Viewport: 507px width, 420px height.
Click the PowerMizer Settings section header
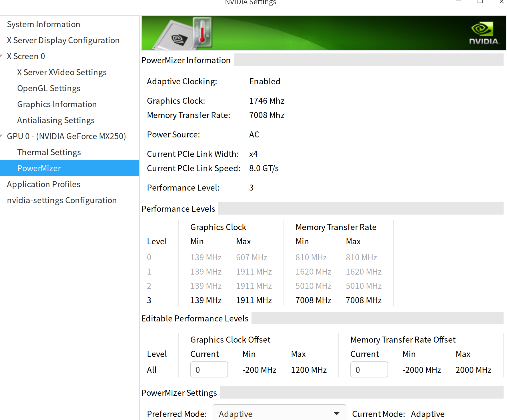tap(179, 393)
